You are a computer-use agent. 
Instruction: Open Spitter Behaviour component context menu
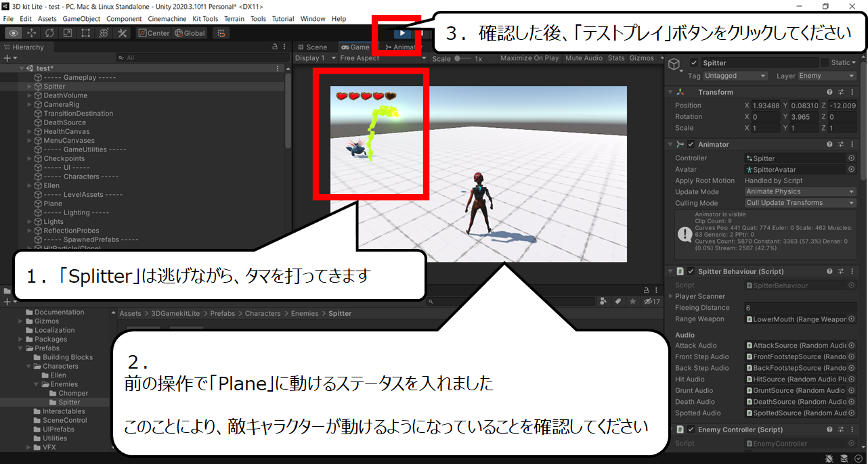pyautogui.click(x=852, y=271)
